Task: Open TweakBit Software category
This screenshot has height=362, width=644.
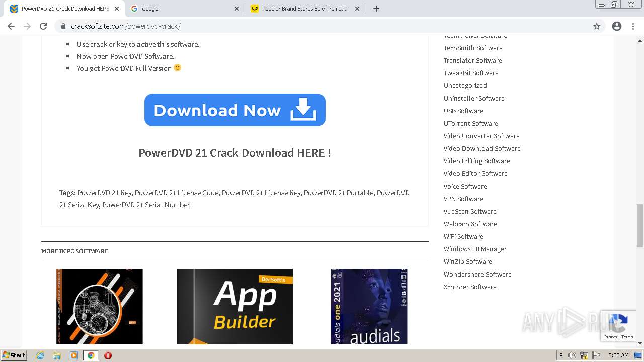Action: pos(471,73)
